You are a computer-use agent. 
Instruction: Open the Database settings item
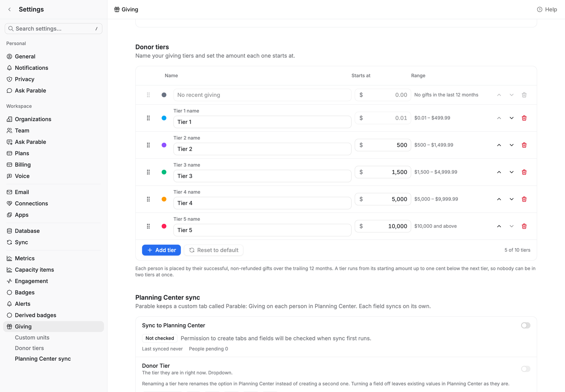click(53, 231)
